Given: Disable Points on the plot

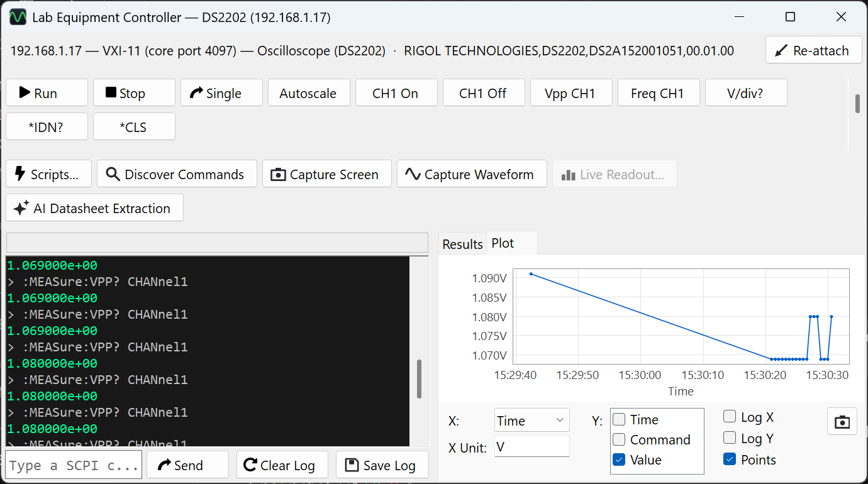Looking at the screenshot, I should pos(730,459).
